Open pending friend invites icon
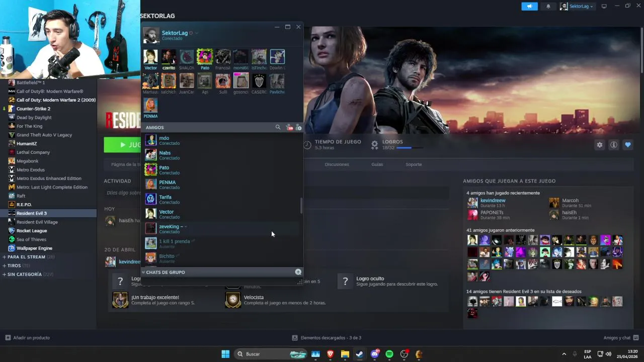 (x=289, y=127)
